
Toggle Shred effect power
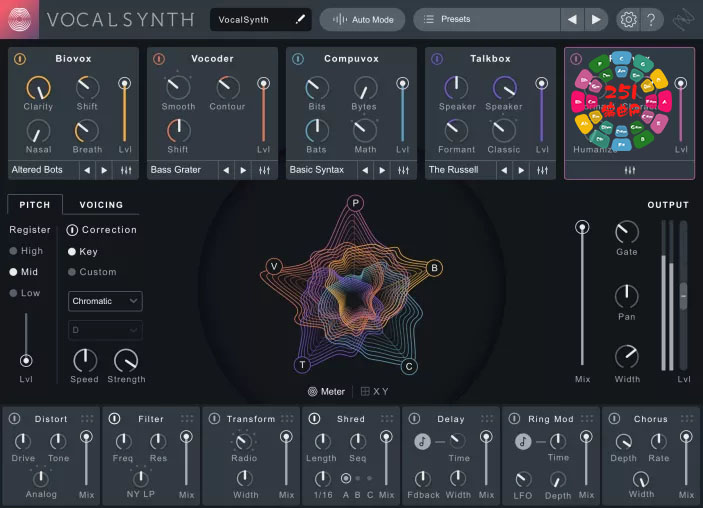pos(315,418)
